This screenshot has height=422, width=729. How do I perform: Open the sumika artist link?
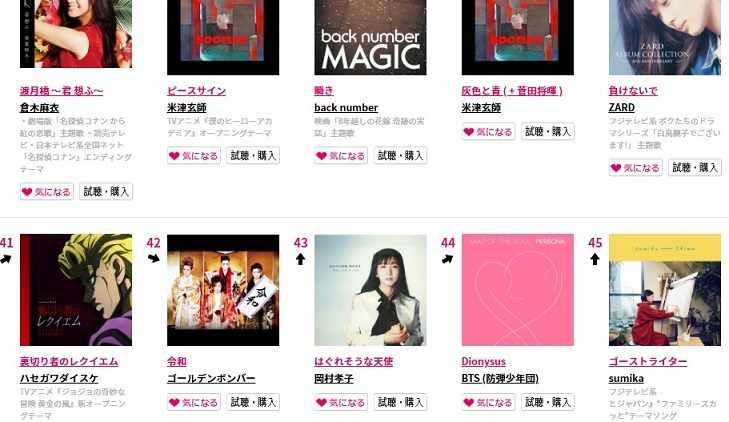pos(626,378)
